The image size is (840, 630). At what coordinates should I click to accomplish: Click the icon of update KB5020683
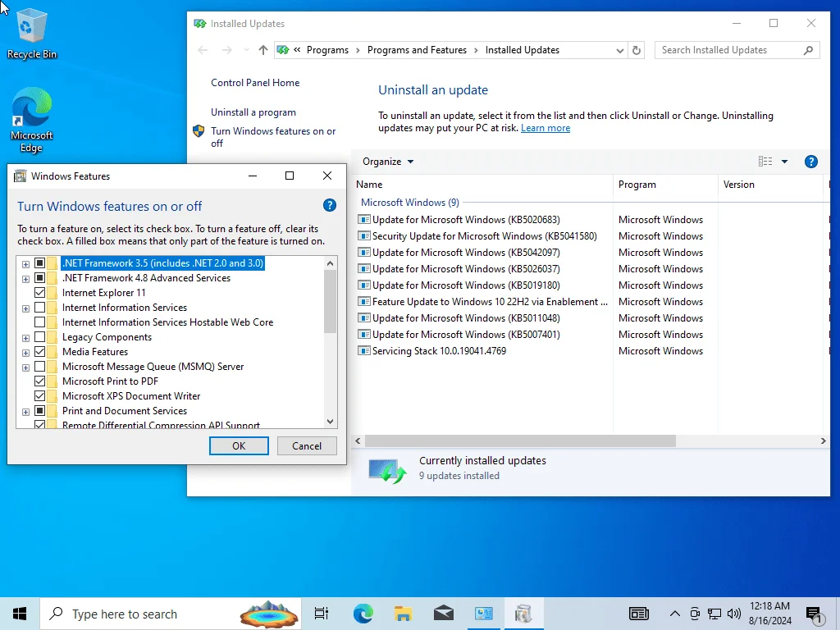tap(364, 220)
